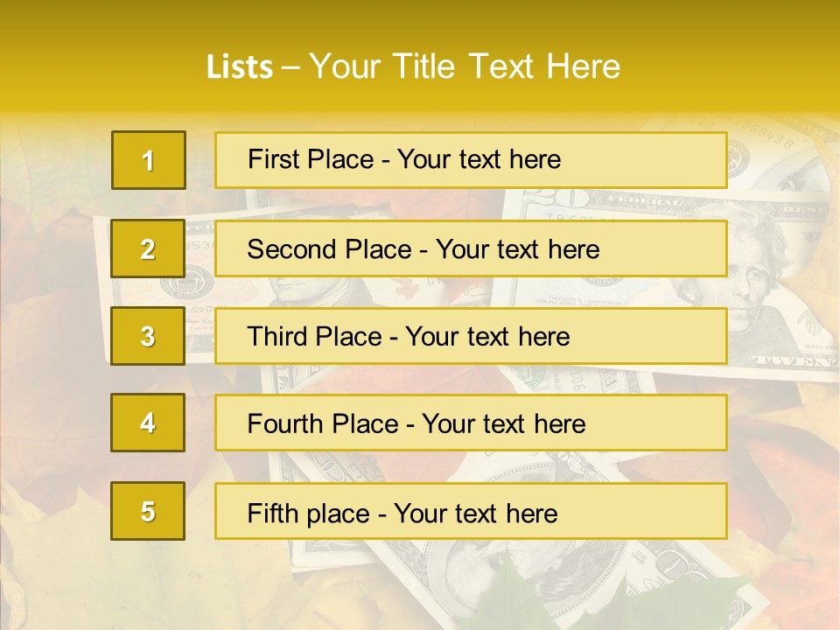
Task: Click the bold word Lists in title
Action: coord(239,66)
